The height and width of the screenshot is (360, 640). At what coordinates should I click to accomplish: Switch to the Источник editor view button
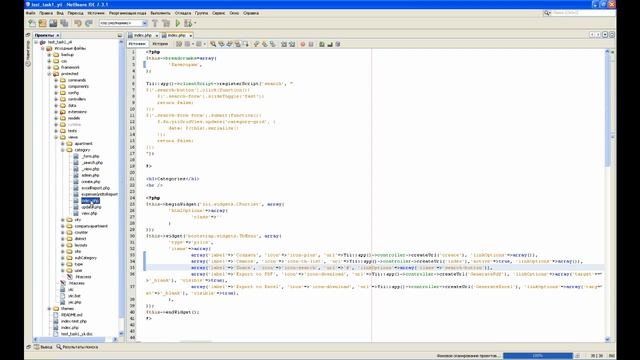click(x=137, y=44)
